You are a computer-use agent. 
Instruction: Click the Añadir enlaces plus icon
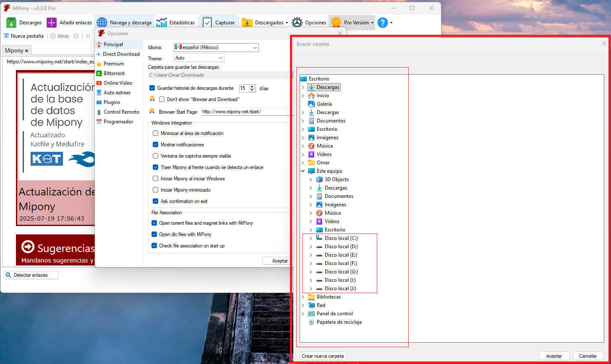click(52, 23)
